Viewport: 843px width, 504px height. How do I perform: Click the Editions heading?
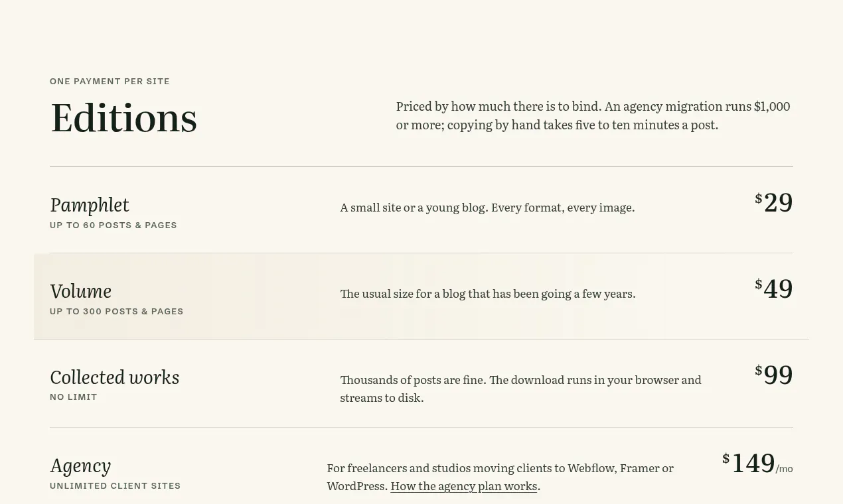click(x=124, y=118)
